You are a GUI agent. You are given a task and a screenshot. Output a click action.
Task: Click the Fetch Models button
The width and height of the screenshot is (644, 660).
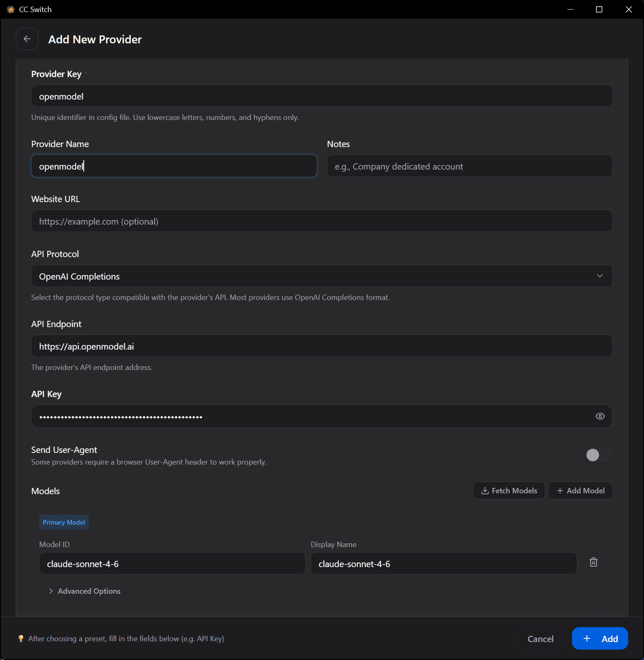[509, 490]
